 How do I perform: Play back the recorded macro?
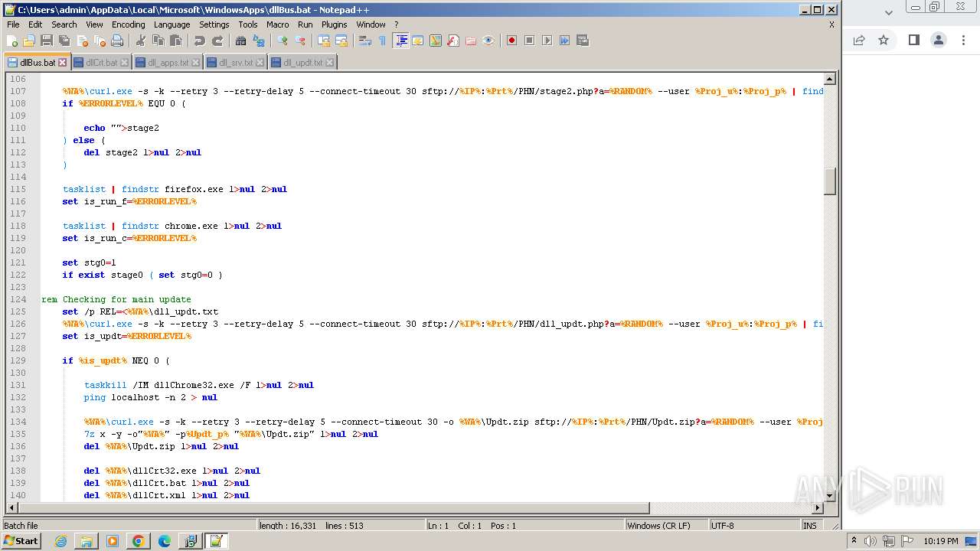[x=547, y=41]
